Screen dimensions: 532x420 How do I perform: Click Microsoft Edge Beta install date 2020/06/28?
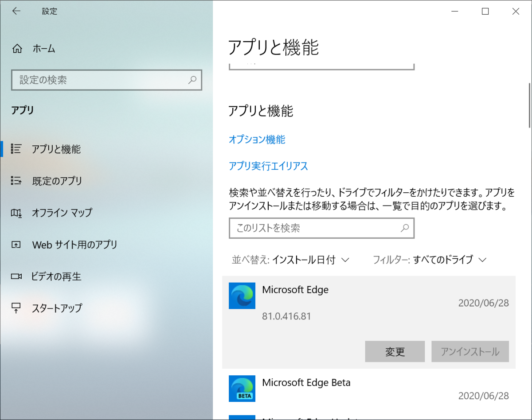pos(483,395)
